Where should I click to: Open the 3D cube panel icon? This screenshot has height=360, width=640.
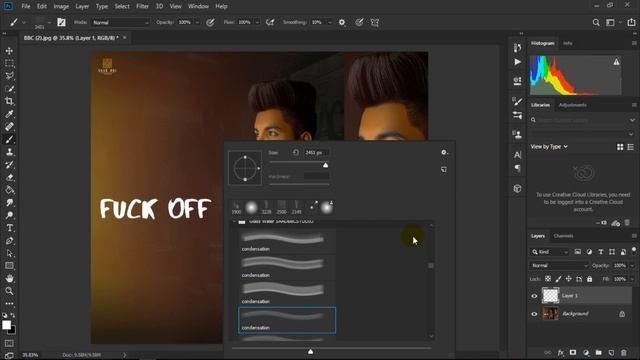click(x=517, y=189)
